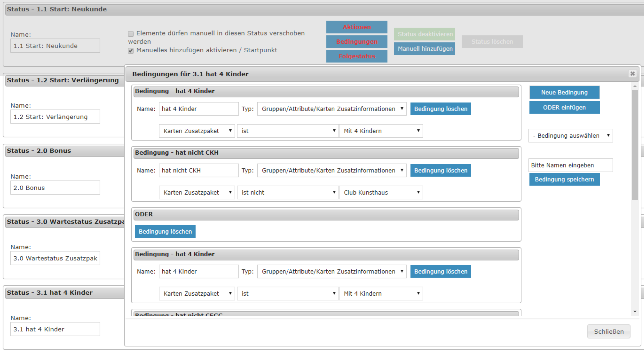Edit the '3.0 Wartestatus Zusatzpak' name field
This screenshot has height=353, width=644.
click(55, 258)
